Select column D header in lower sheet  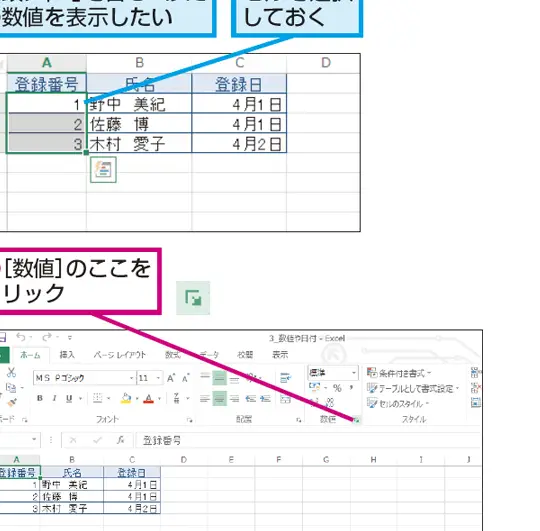coord(184,460)
